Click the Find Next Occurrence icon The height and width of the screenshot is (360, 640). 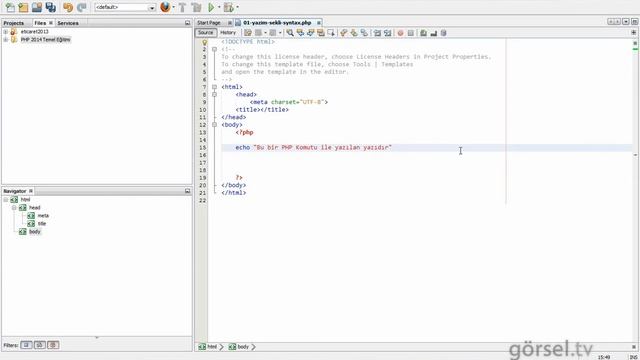click(311, 33)
